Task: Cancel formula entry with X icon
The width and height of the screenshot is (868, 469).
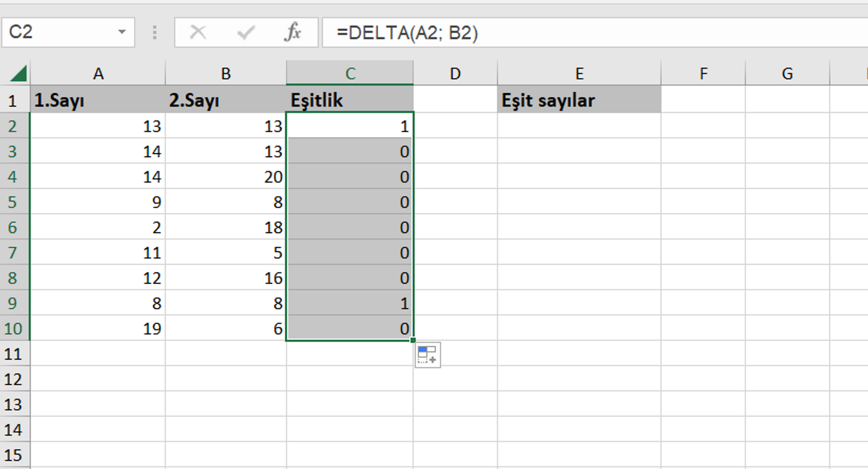Action: [x=198, y=32]
